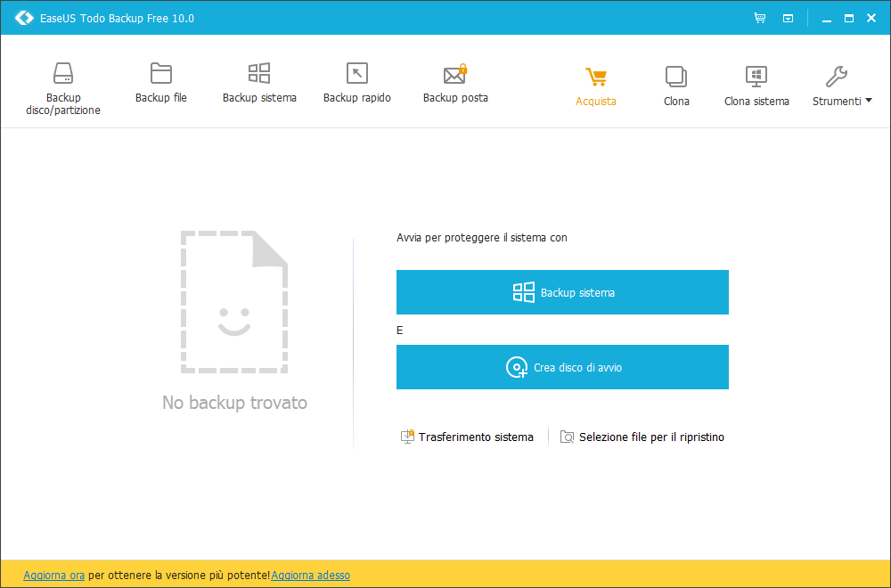Launch Backup rapido from the toolbar
The image size is (891, 588).
356,74
